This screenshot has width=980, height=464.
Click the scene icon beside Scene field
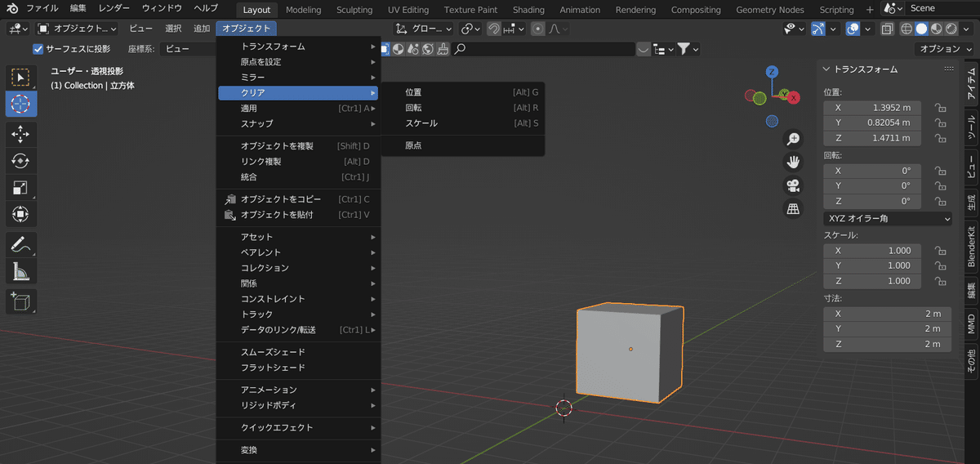pos(893,9)
